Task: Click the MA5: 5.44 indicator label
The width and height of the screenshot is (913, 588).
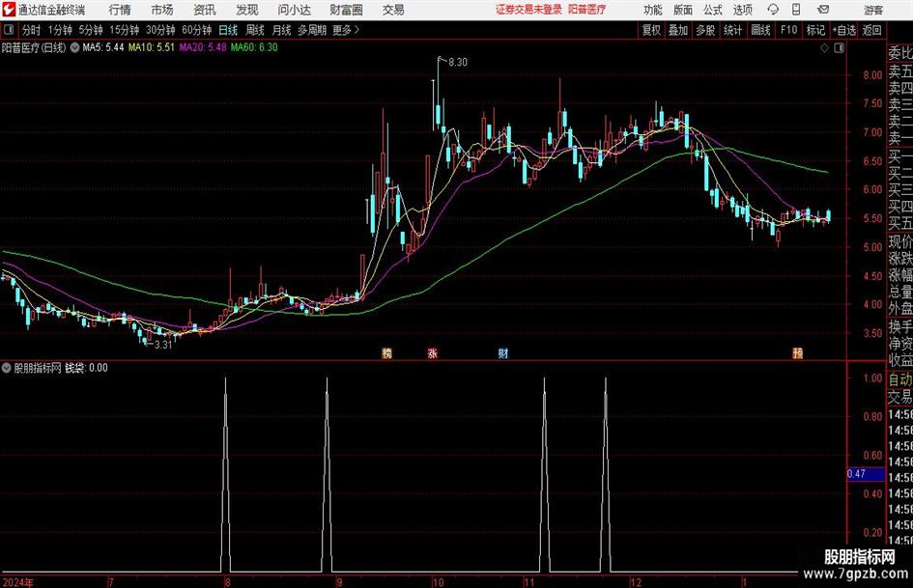Action: [103, 47]
